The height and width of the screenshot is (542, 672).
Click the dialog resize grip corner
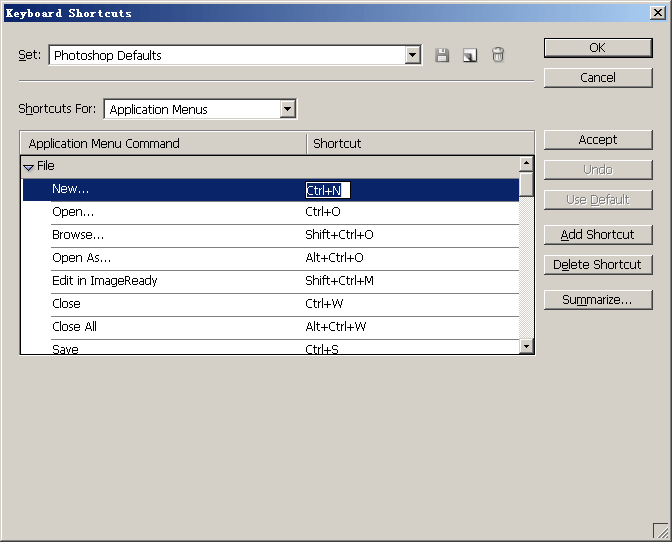(x=661, y=531)
